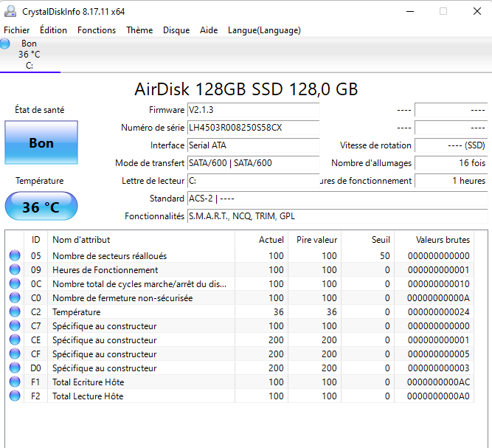Click status orb for Total Lecture Hôte
This screenshot has width=492, height=448.
pyautogui.click(x=15, y=396)
